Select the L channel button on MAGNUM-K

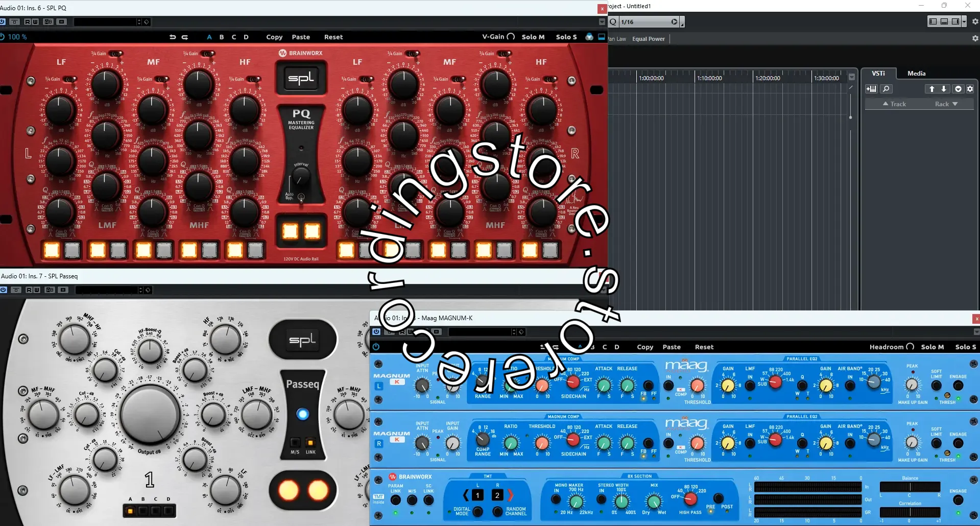point(379,386)
